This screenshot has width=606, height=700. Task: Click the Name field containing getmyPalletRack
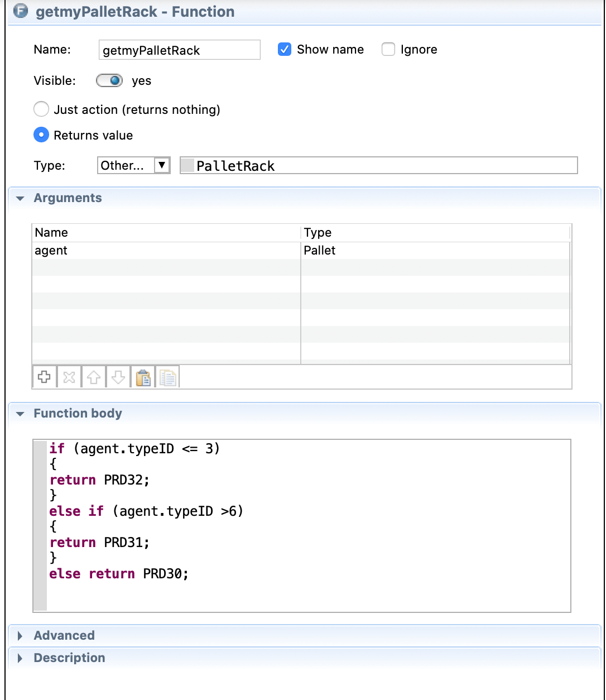pyautogui.click(x=179, y=50)
